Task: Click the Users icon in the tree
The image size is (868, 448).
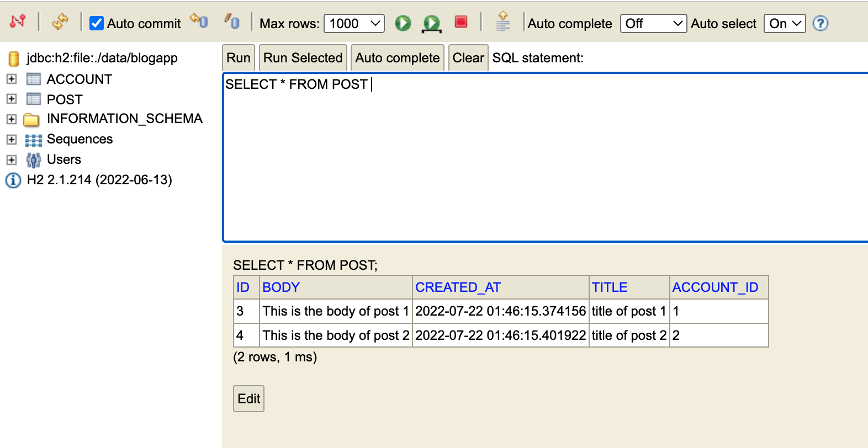Action: click(34, 160)
